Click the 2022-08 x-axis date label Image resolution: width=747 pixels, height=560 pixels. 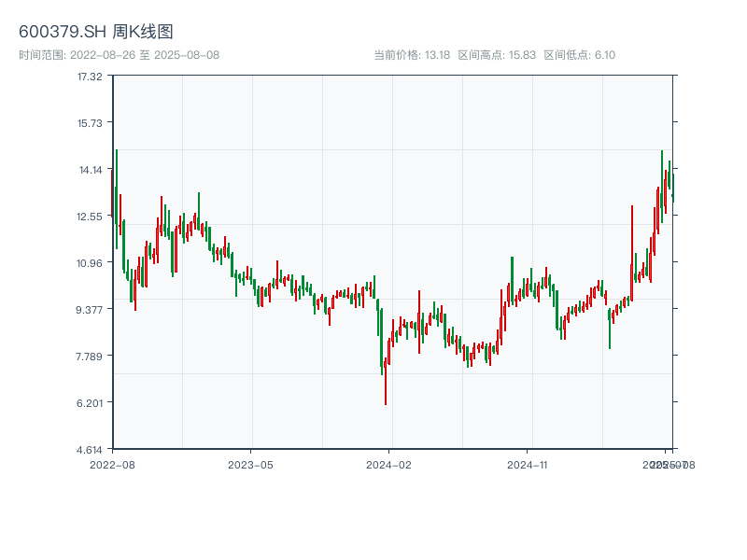[x=112, y=464]
